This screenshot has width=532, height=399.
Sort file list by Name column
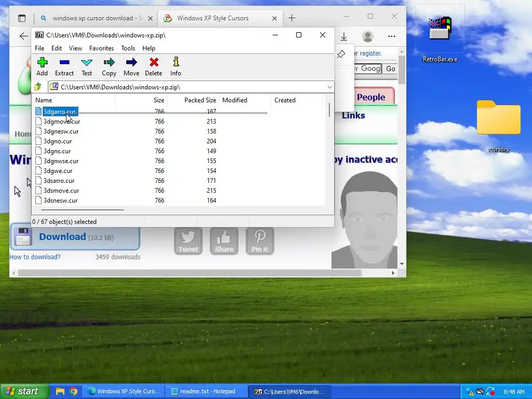73,100
